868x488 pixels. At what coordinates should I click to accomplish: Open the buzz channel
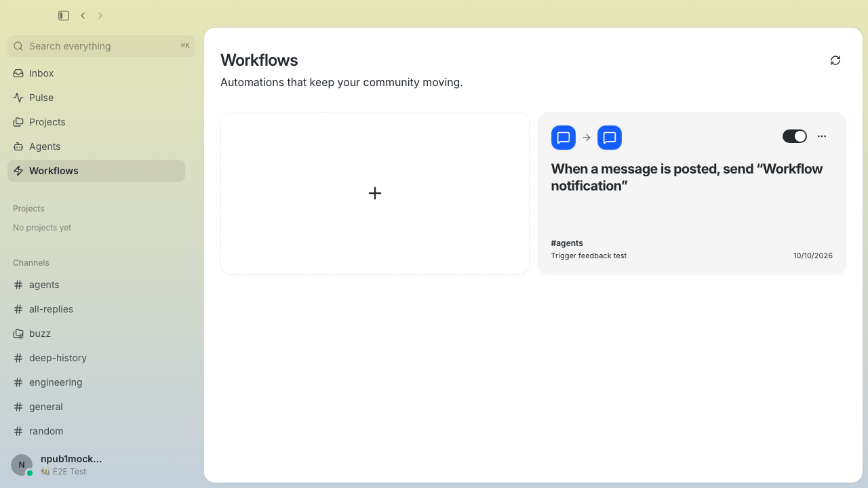pyautogui.click(x=96, y=333)
